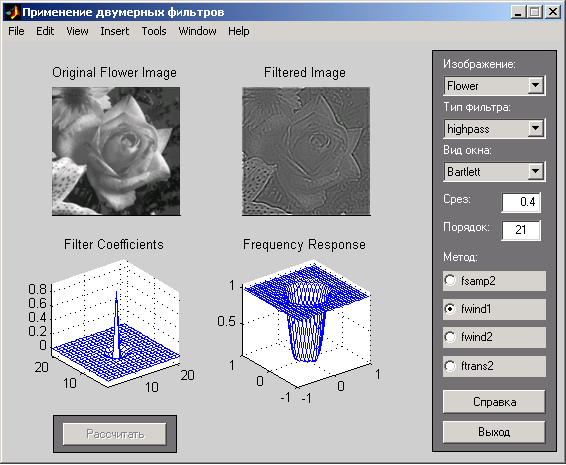The image size is (566, 465).
Task: Click the Original Flower Image picture
Action: coord(116,151)
